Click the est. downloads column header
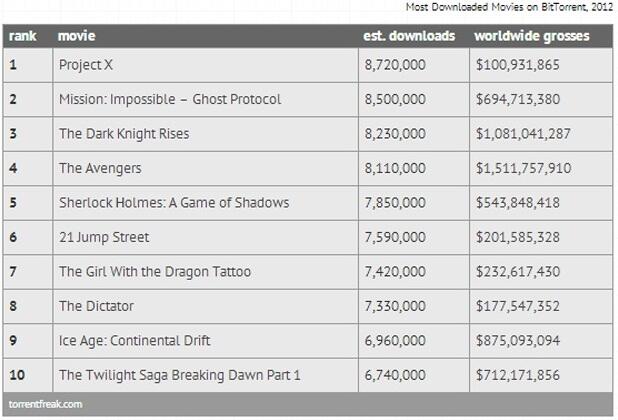 point(409,36)
